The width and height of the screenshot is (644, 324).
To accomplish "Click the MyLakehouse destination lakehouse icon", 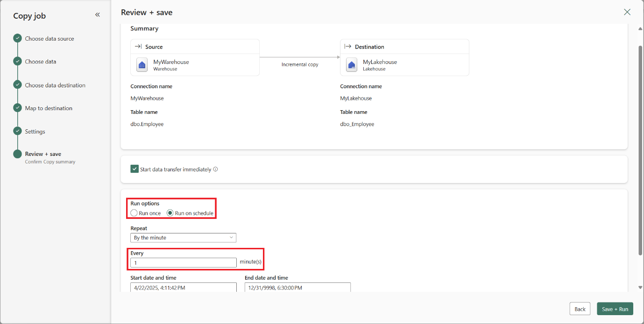I will (352, 65).
